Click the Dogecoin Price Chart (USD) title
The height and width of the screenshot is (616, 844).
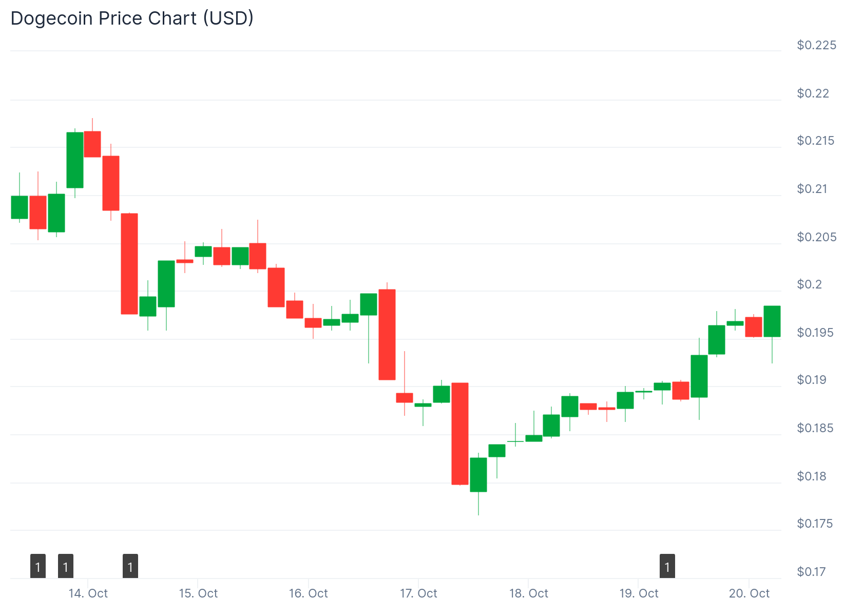[132, 18]
